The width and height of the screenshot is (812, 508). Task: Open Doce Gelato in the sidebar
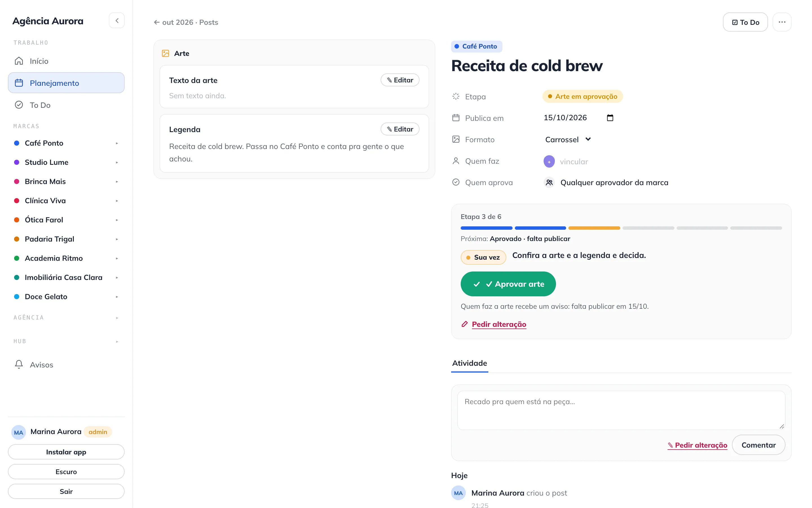(x=46, y=296)
